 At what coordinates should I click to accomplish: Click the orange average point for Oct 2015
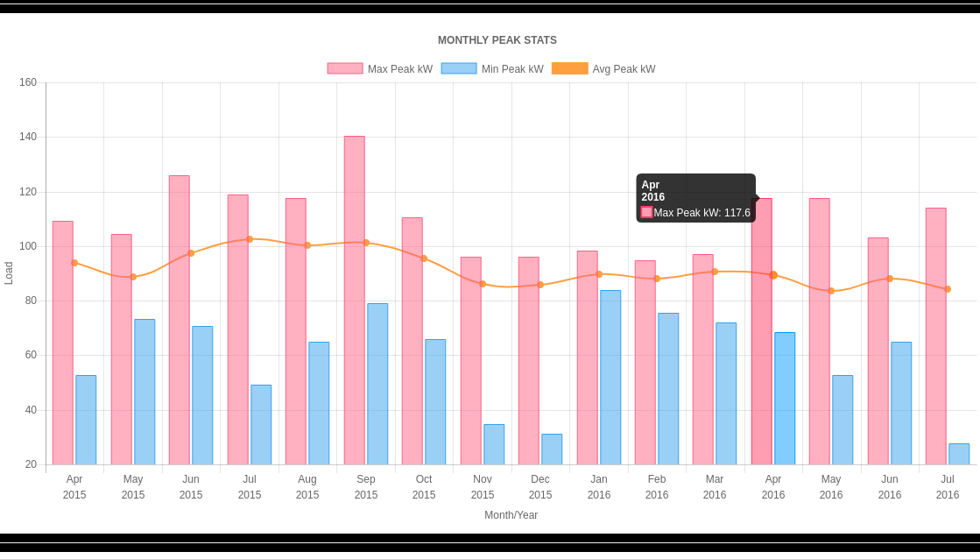pyautogui.click(x=424, y=258)
